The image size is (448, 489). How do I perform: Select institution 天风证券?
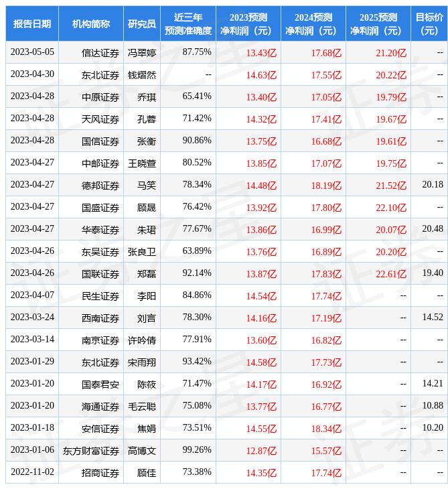100,119
